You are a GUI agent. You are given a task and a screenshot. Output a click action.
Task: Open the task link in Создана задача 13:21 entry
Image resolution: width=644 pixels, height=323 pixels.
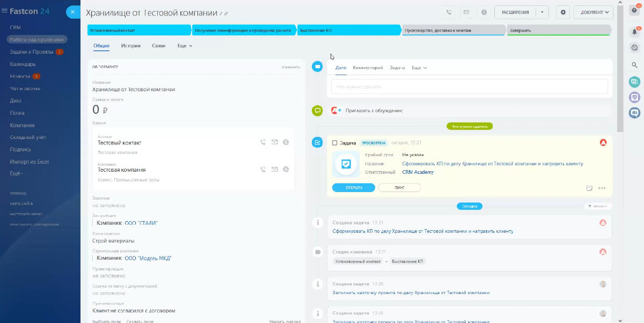point(422,231)
